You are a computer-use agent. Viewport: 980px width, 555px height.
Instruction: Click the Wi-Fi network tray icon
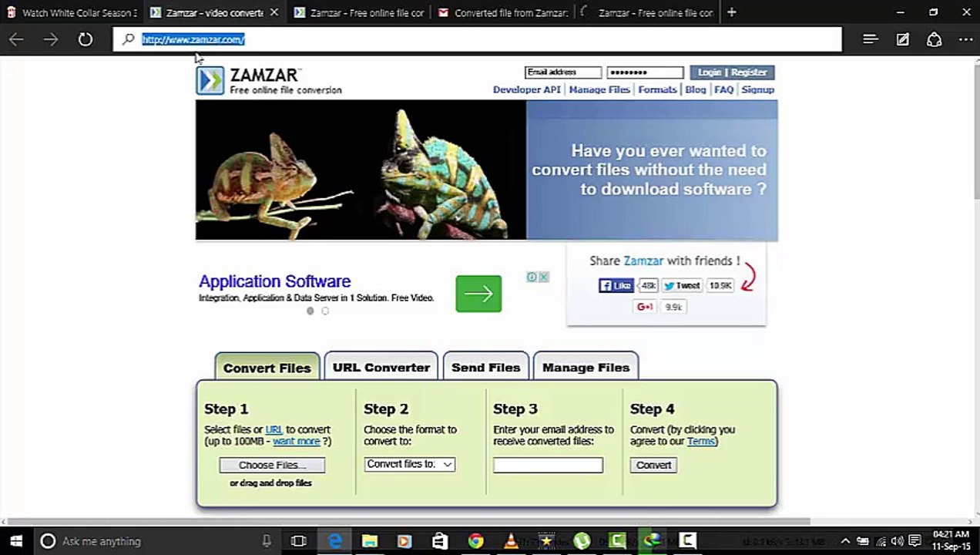tap(880, 541)
